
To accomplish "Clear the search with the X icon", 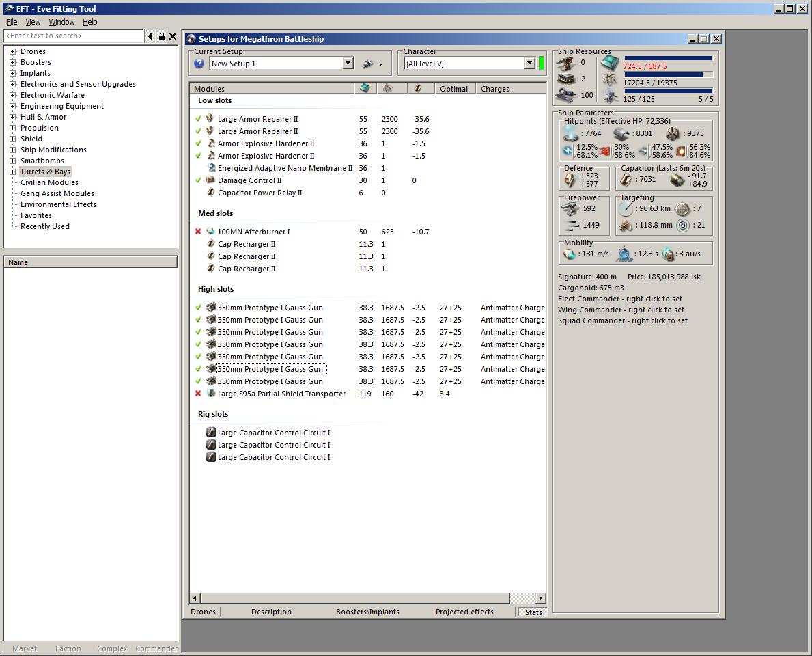I will (173, 36).
